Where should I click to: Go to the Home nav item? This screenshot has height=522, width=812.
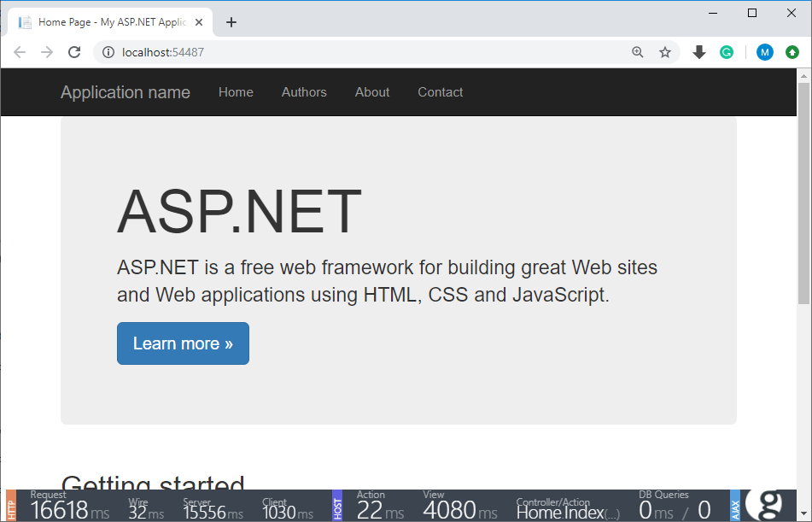[x=236, y=92]
